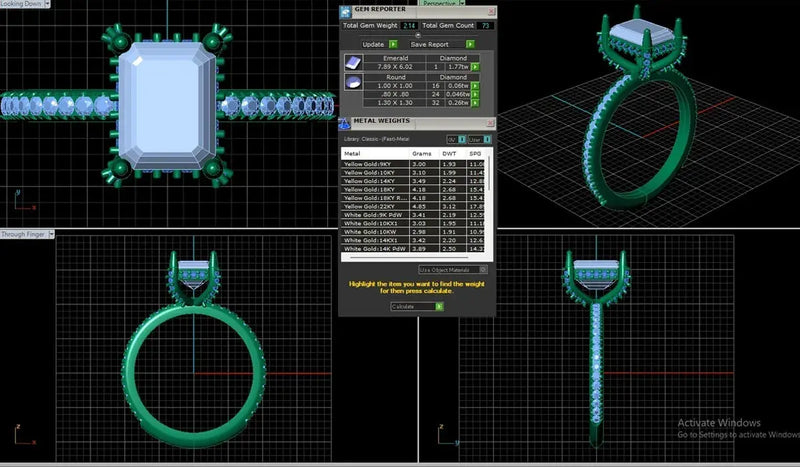Select the Yellow Gold:14KY row
800x467 pixels.
coord(413,181)
